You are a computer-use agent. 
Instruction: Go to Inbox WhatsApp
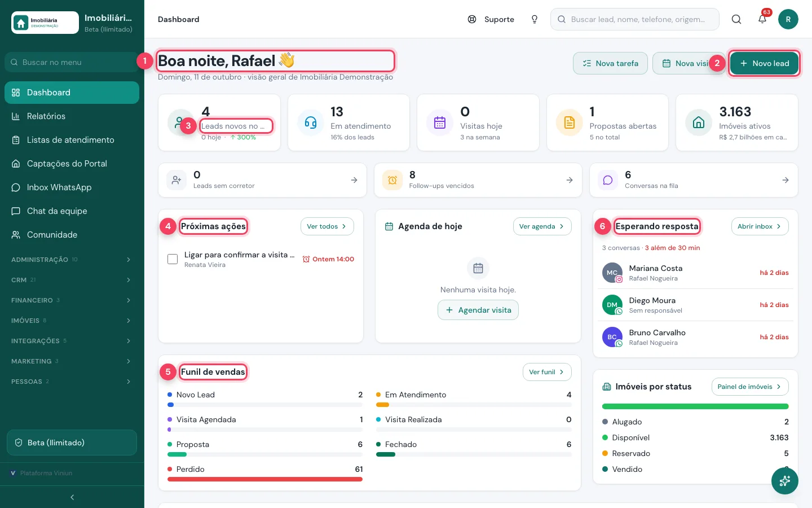click(x=72, y=187)
